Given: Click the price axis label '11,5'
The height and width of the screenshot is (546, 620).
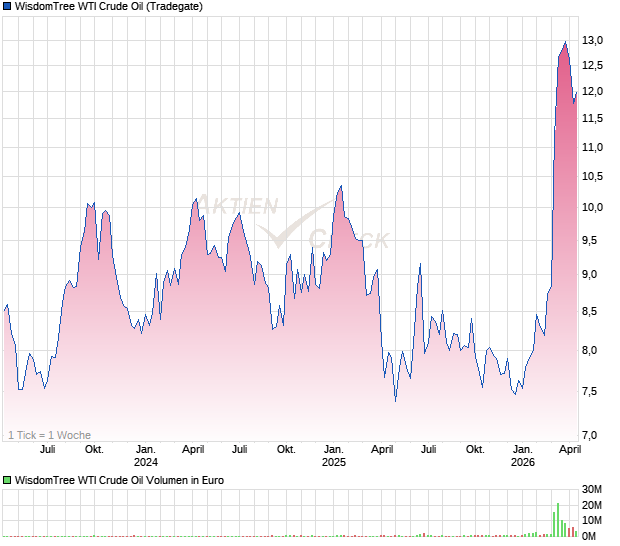Looking at the screenshot, I should click(x=592, y=118).
